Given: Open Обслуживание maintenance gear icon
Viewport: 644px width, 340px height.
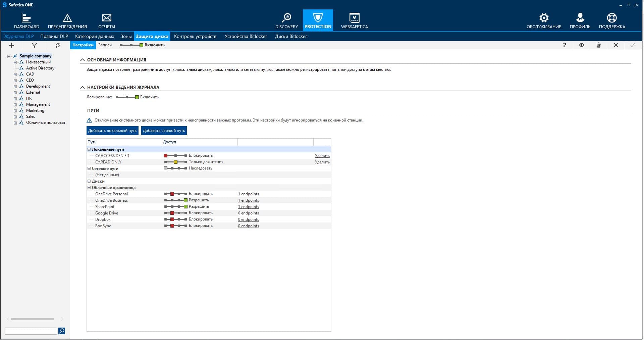Looking at the screenshot, I should (x=544, y=18).
